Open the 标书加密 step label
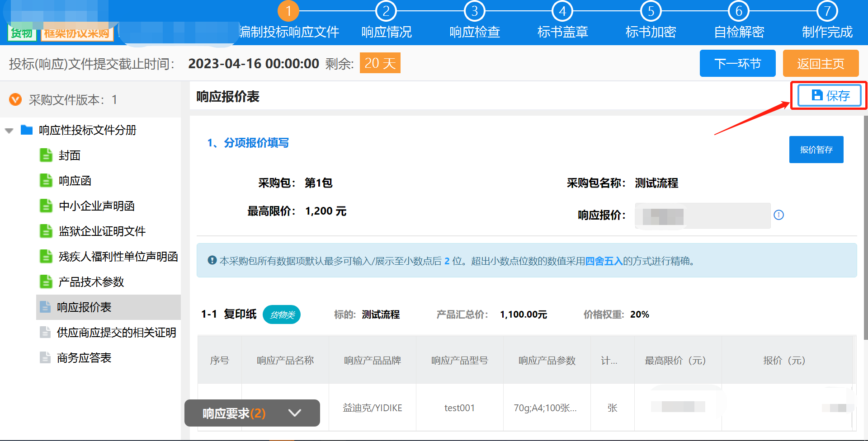This screenshot has height=441, width=868. coord(651,32)
